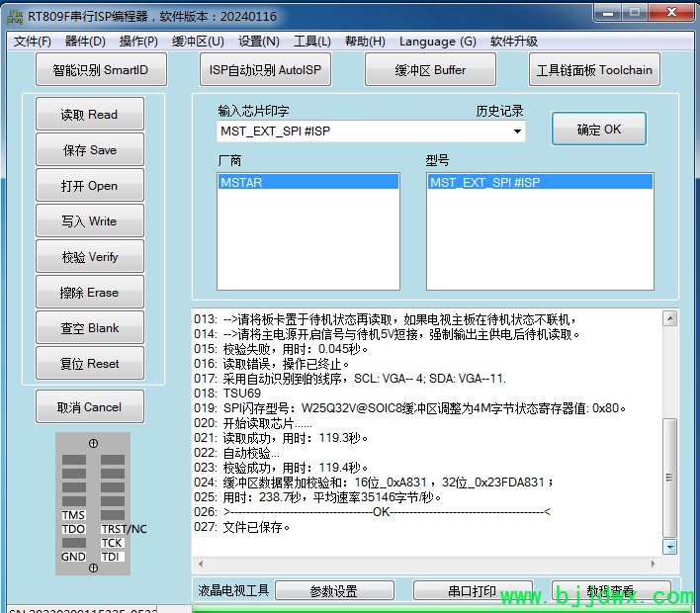Open the Buffer window
Screen dimensions: 700x613
click(430, 70)
